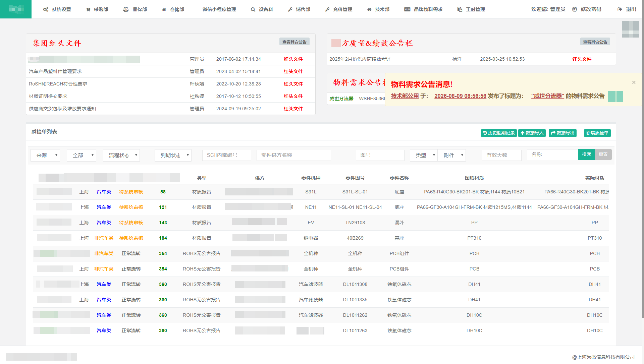Open the 附件 dropdown filter
Screen dimensions: 644x364
coord(452,155)
